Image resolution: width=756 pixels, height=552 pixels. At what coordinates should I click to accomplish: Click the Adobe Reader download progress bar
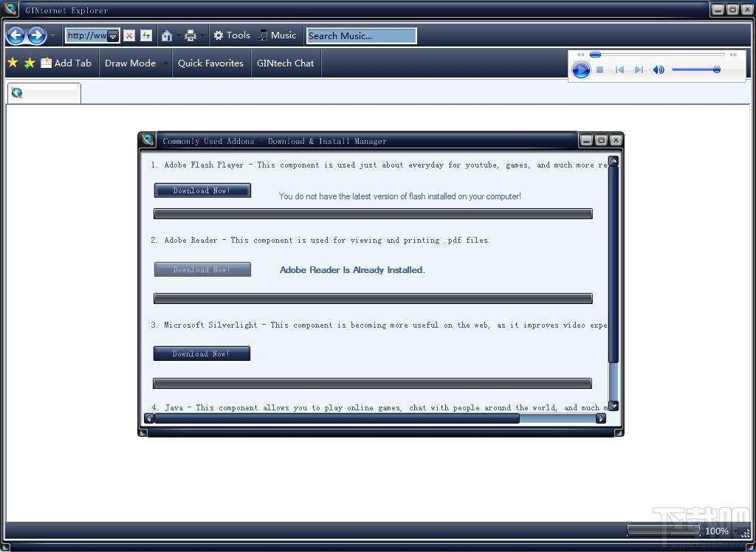(x=373, y=298)
